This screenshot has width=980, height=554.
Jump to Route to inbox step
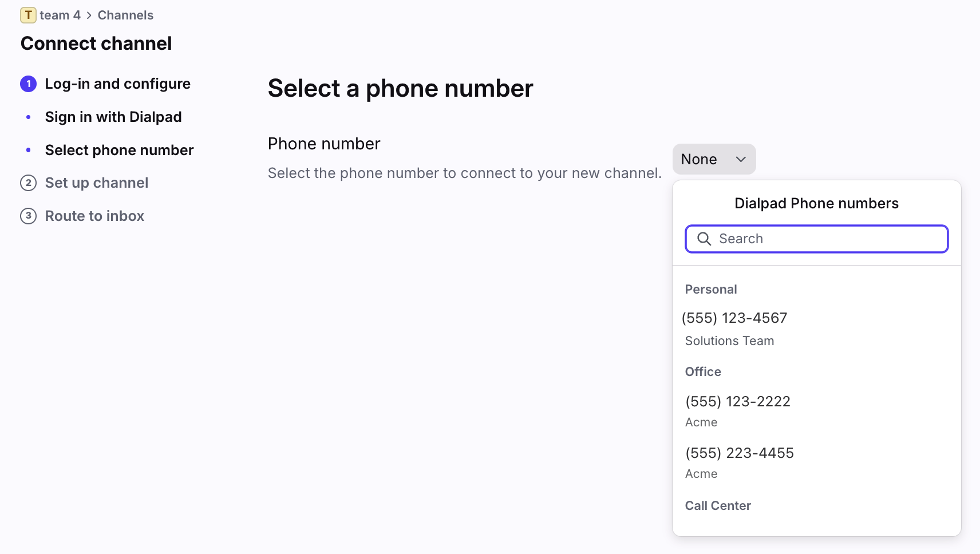94,216
